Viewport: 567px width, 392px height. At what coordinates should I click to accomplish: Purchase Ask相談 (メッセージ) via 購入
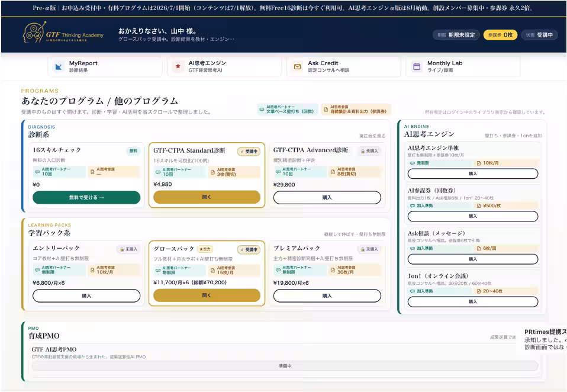473,259
